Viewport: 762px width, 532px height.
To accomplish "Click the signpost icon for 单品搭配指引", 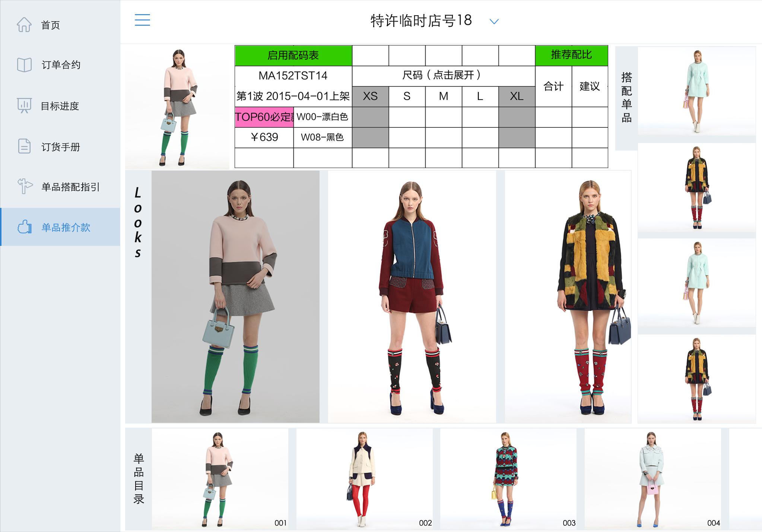I will pos(24,186).
